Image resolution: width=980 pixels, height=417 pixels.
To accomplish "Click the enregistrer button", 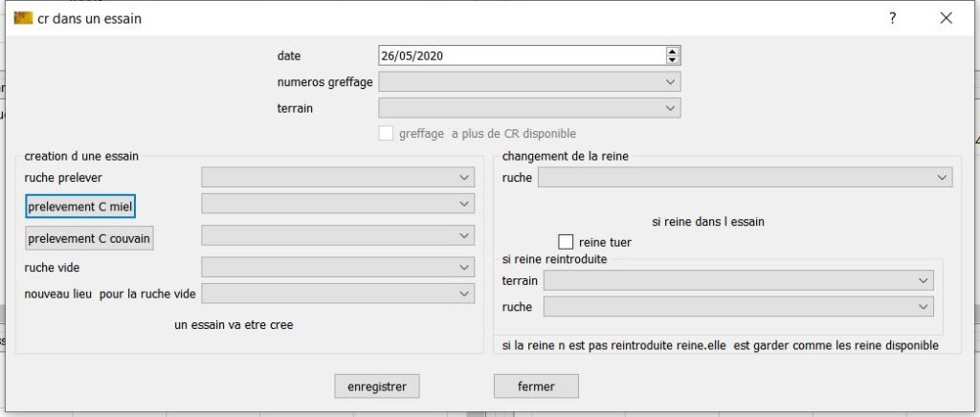I will (377, 386).
